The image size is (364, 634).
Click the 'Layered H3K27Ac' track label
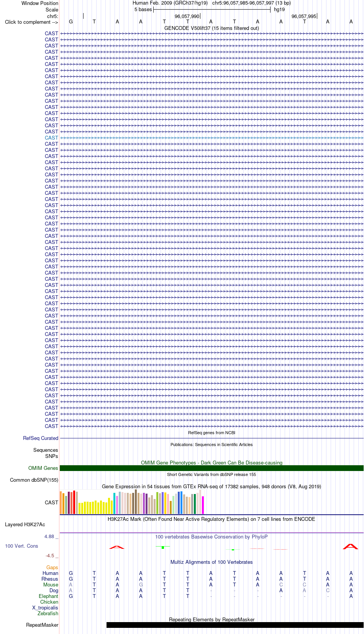(x=25, y=524)
